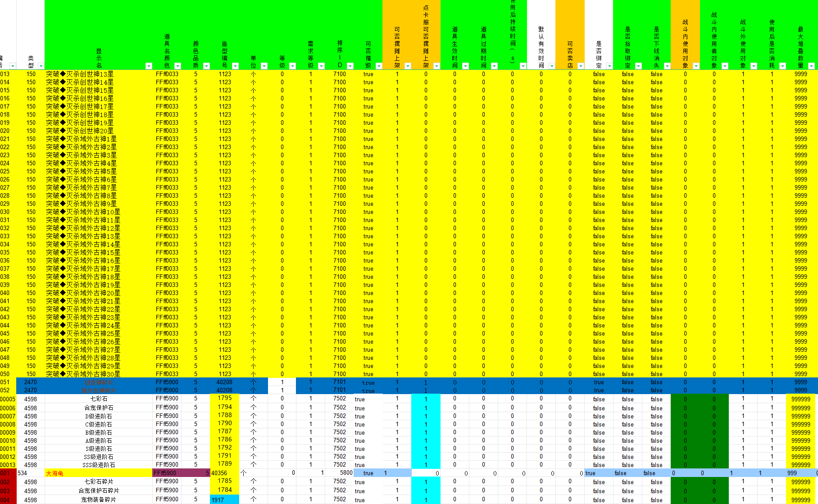Click the 造型编号 filter arrow icon

pos(235,66)
